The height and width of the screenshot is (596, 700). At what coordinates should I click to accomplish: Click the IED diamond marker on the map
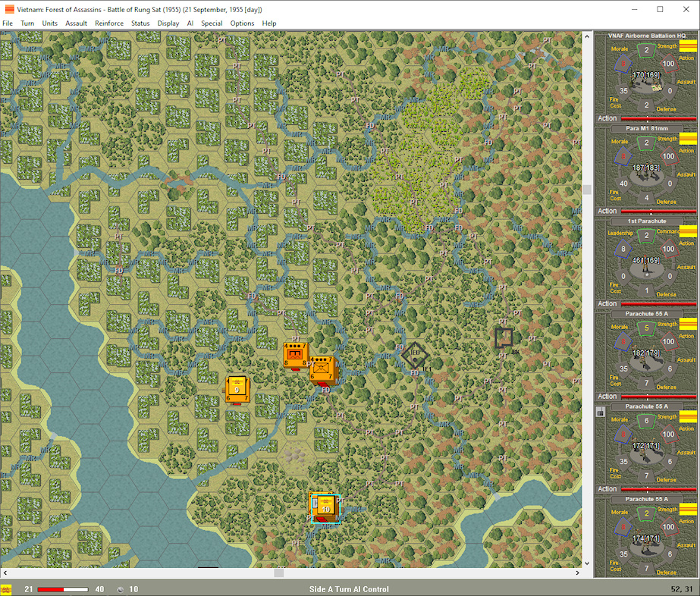415,356
